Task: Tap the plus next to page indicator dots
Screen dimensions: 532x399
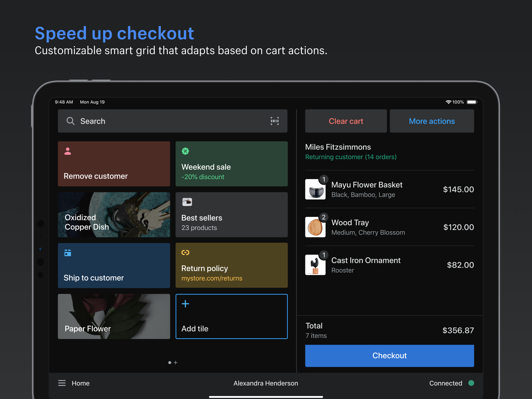Action: tap(176, 363)
